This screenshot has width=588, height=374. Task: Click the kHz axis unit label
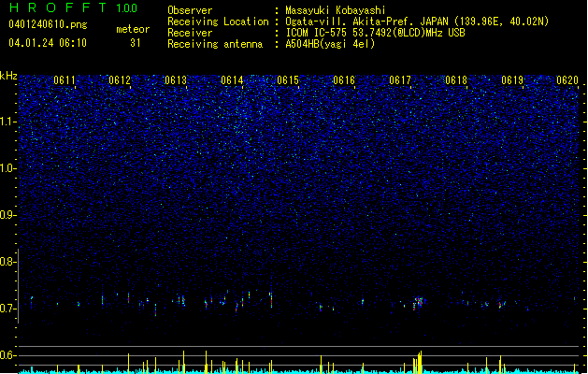[8, 76]
